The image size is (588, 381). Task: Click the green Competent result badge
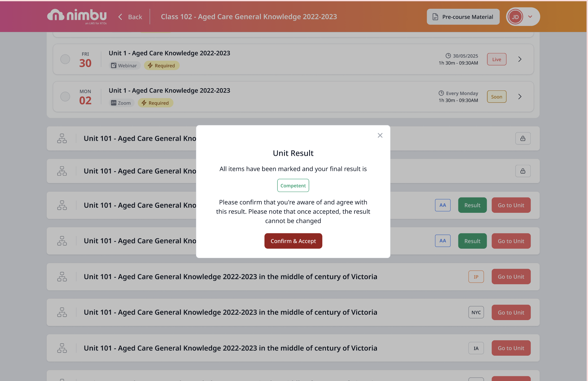[293, 185]
